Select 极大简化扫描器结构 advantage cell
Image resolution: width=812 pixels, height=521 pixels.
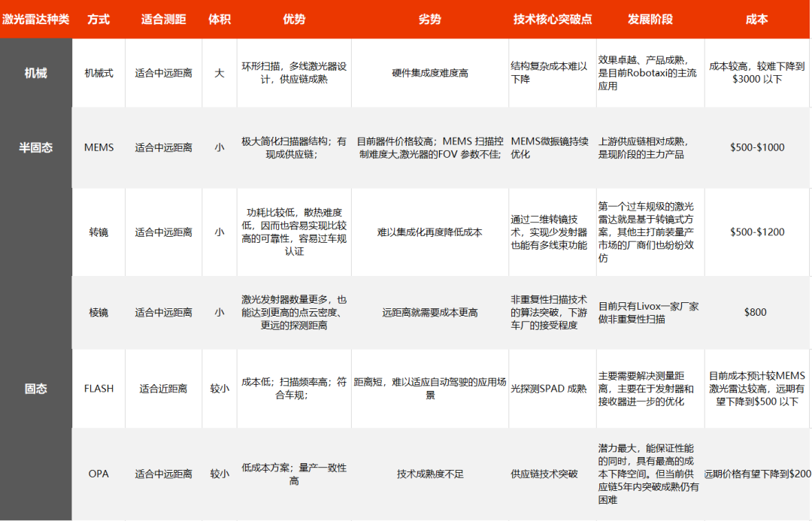coord(294,147)
